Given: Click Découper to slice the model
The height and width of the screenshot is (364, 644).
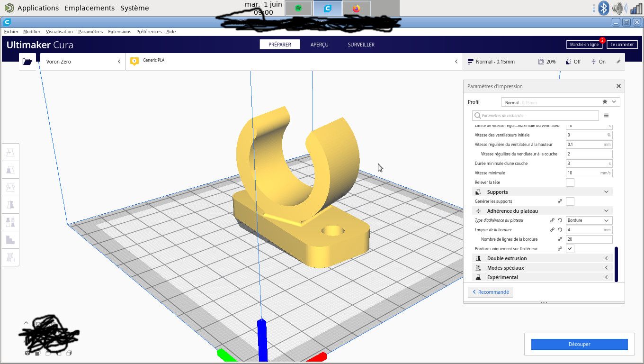Looking at the screenshot, I should pyautogui.click(x=580, y=345).
